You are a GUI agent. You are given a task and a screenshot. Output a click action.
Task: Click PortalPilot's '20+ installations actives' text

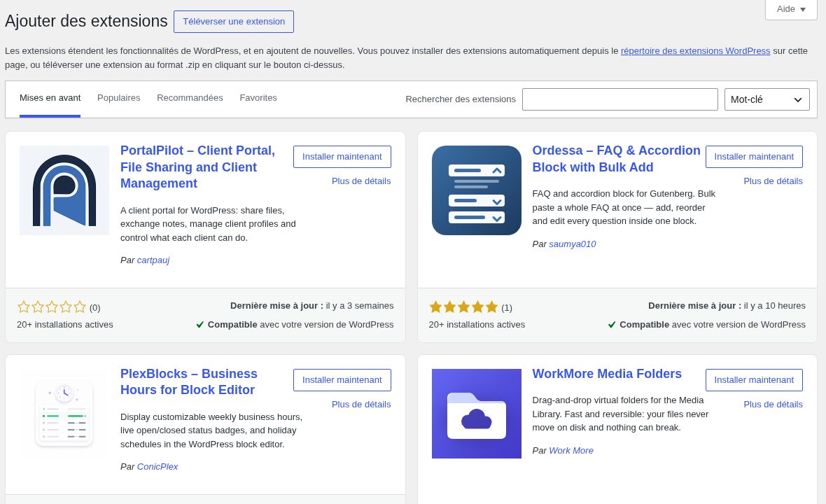point(65,325)
